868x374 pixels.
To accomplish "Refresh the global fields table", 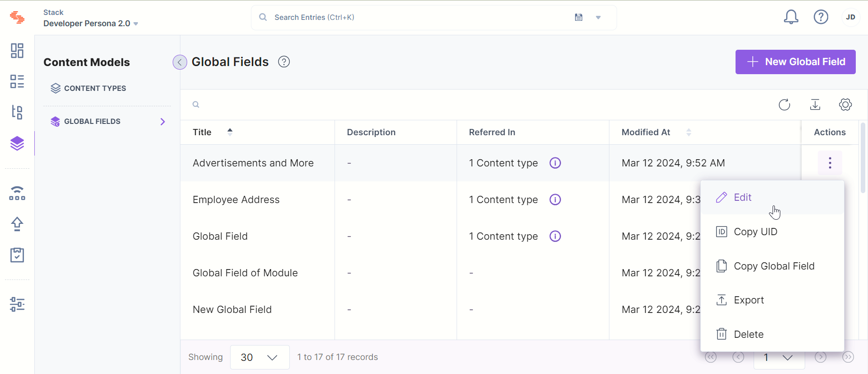I will coord(784,104).
